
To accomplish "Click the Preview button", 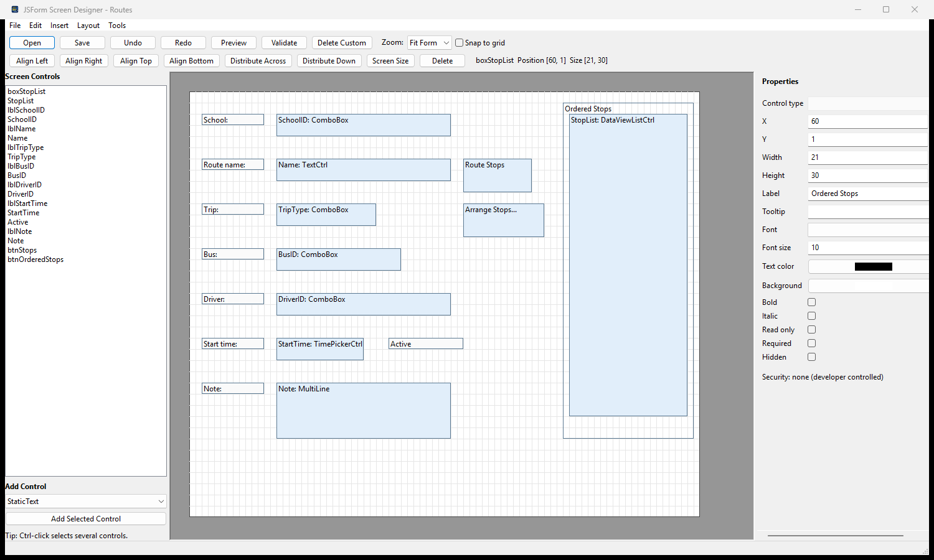I will click(233, 43).
